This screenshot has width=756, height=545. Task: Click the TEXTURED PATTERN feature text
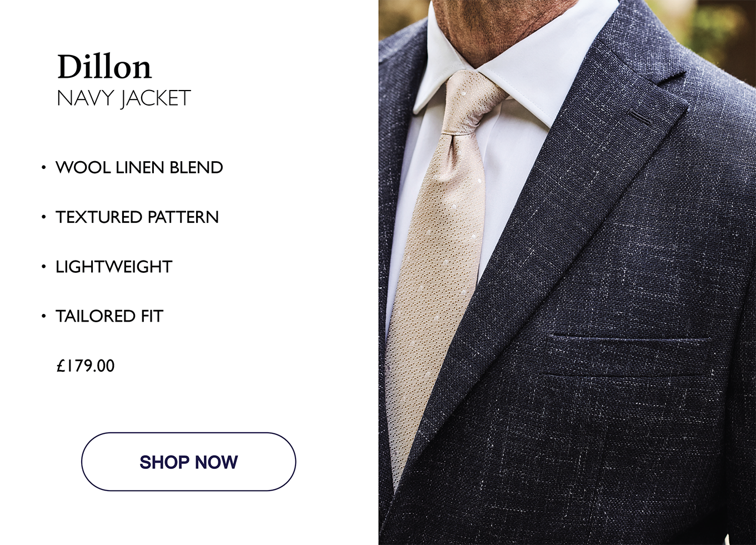pos(137,217)
